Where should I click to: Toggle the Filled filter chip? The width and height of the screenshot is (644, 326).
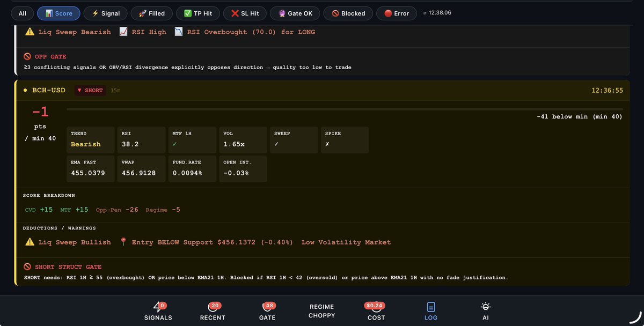152,13
